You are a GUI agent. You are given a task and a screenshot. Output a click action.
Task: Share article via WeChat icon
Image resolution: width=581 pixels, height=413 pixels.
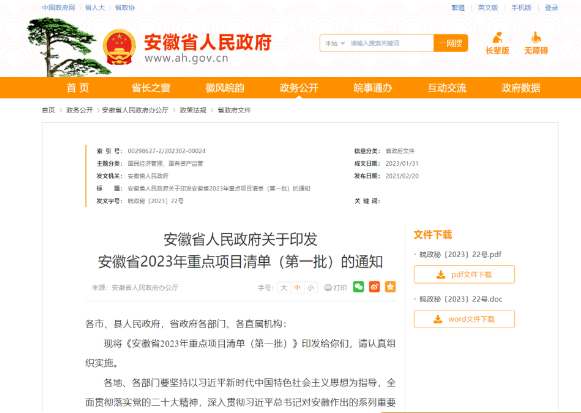[x=358, y=287]
